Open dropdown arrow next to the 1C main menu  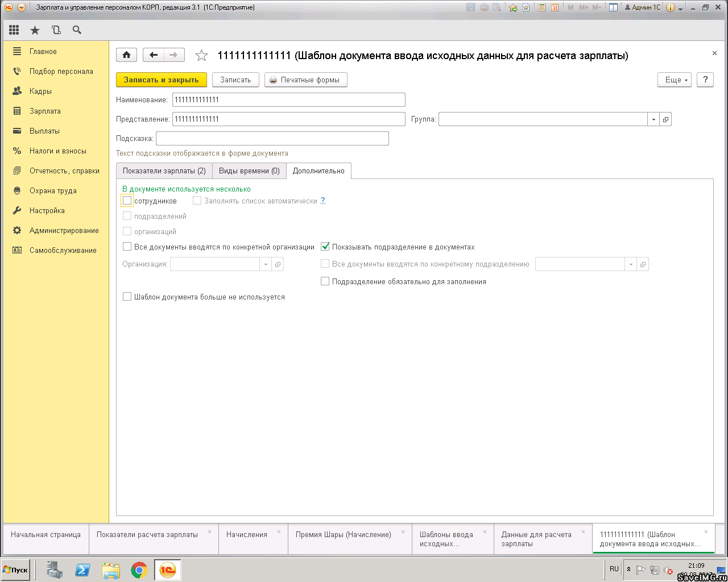pos(21,7)
